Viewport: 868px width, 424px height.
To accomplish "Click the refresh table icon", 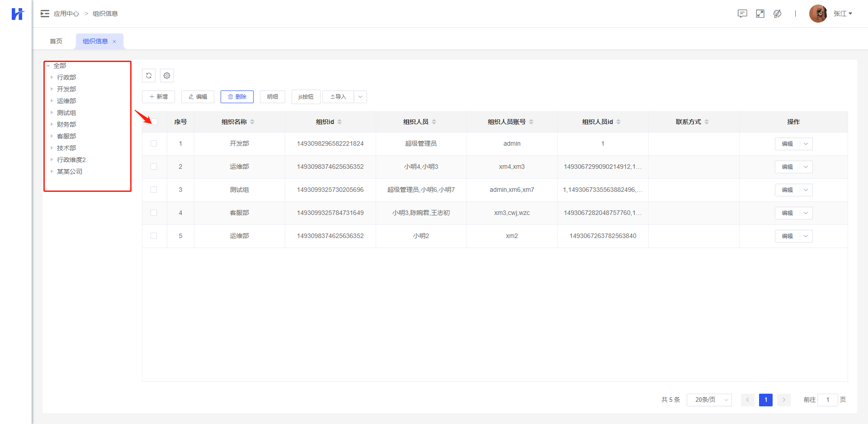I will 149,76.
